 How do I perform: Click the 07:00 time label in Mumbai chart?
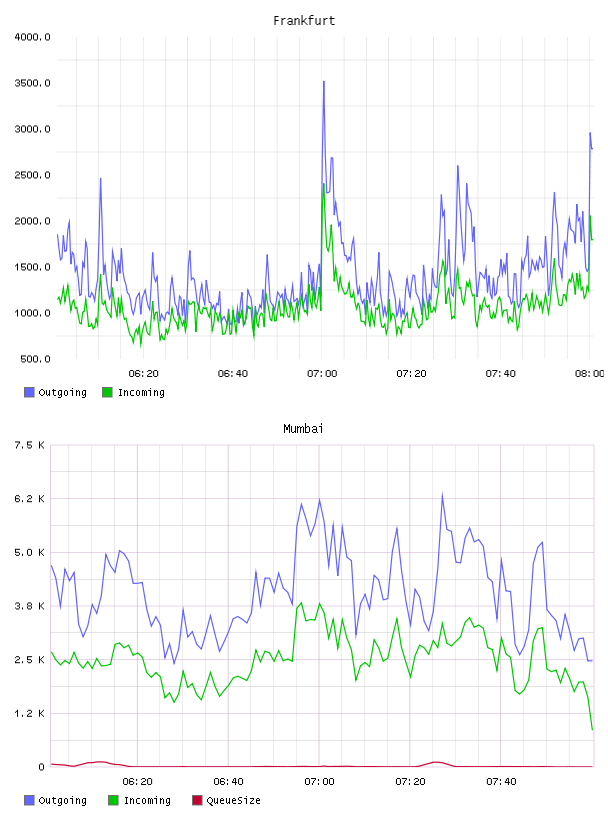(x=320, y=782)
